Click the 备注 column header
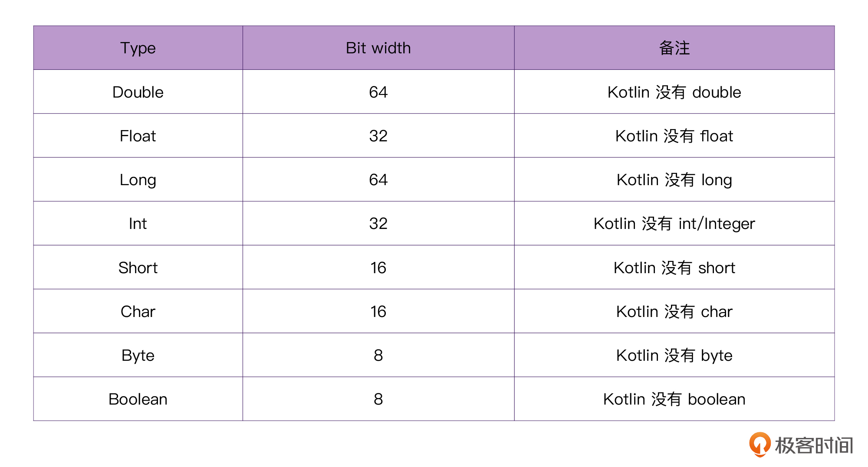Screen dimensions: 868x467 674,48
